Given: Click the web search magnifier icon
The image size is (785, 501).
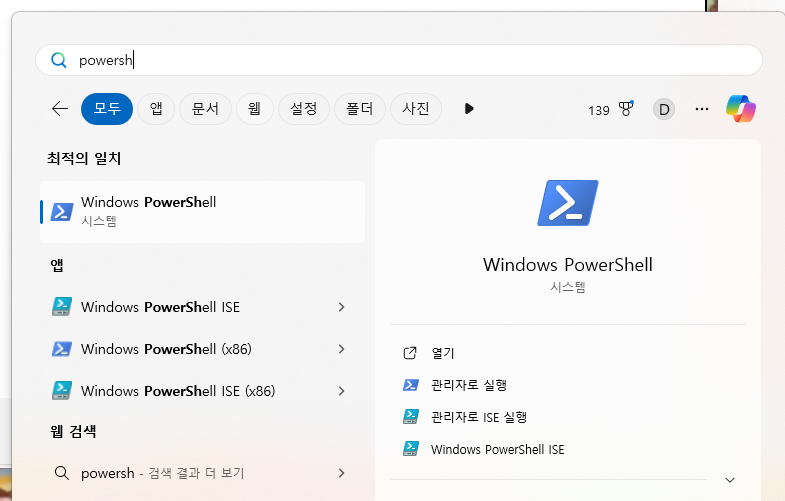Looking at the screenshot, I should 62,472.
